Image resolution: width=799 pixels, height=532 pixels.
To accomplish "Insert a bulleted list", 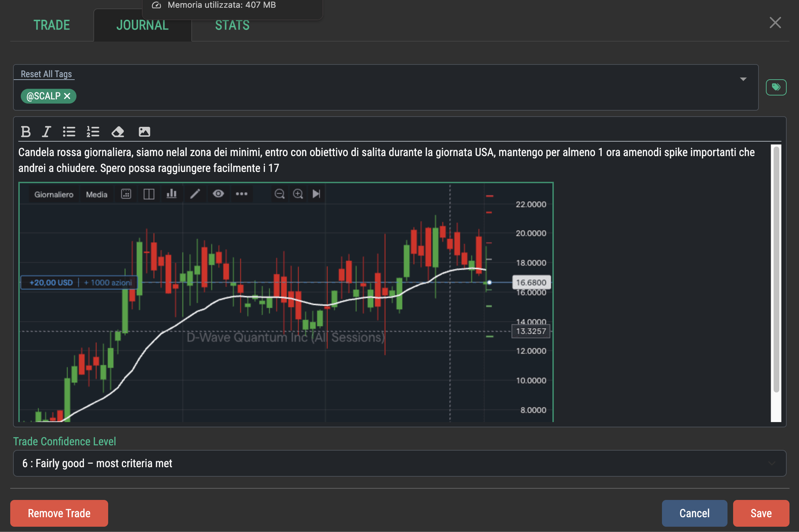I will 69,132.
